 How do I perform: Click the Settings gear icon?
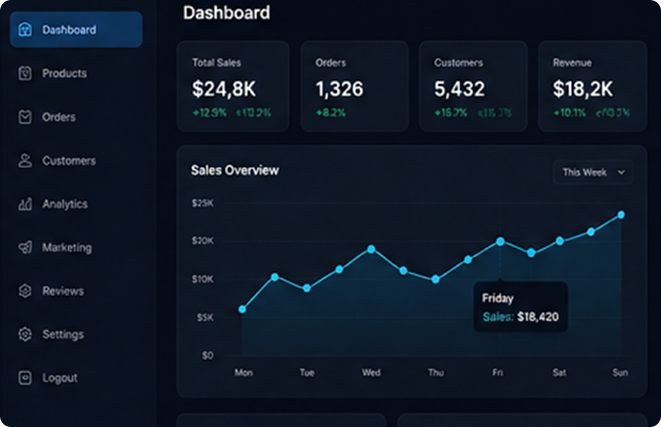click(x=25, y=334)
